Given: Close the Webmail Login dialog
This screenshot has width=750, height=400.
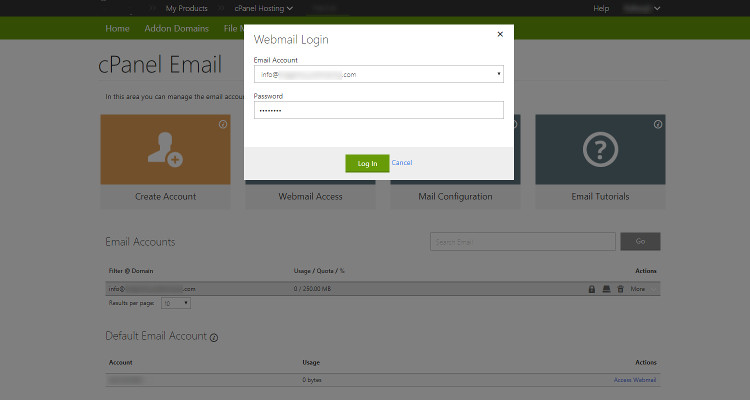Looking at the screenshot, I should (x=500, y=34).
